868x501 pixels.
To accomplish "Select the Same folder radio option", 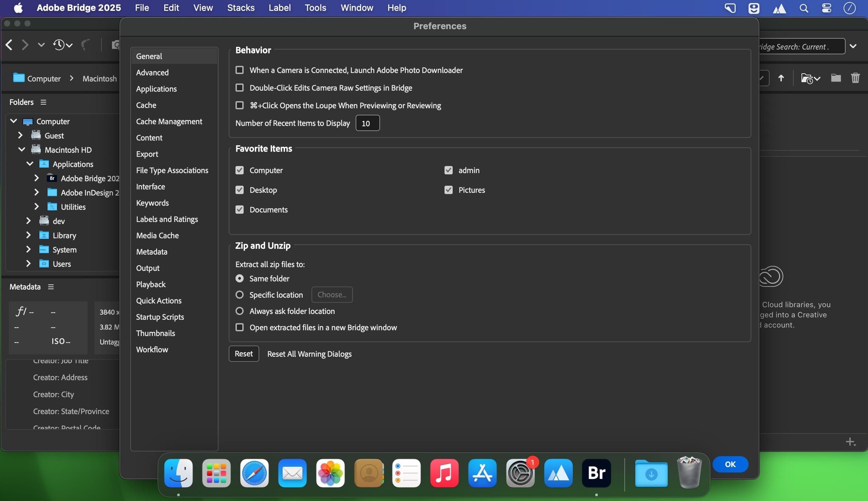I will pyautogui.click(x=239, y=278).
